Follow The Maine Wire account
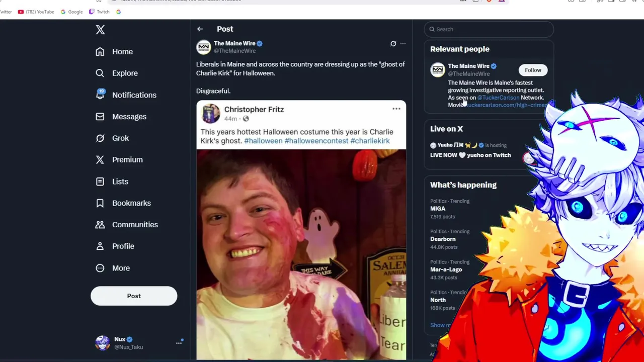 (x=533, y=70)
